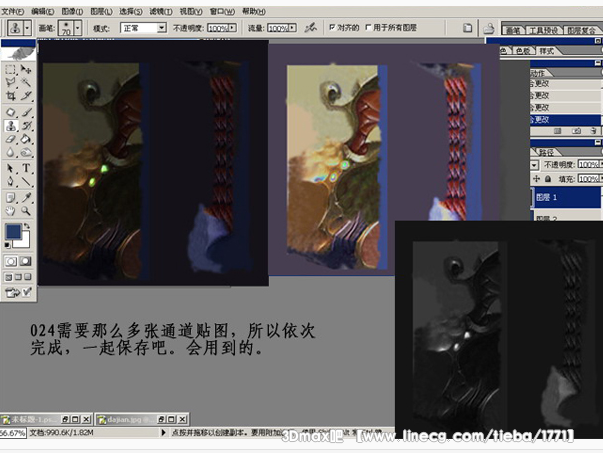Open the 不透明度 slider arrow in options bar

233,28
